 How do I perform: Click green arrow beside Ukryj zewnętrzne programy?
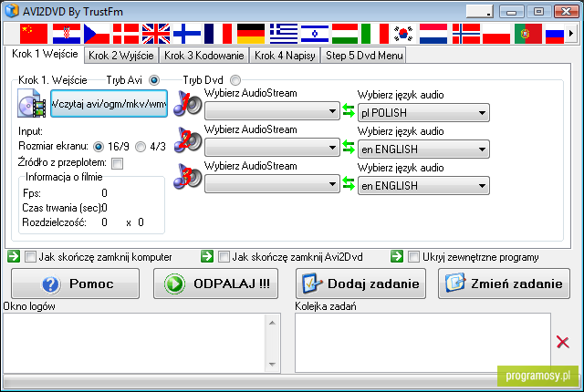pos(397,256)
